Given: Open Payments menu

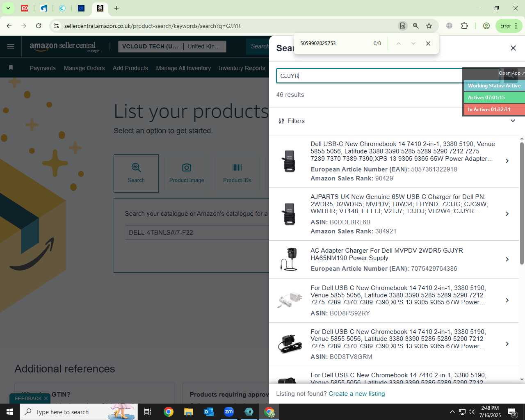Looking at the screenshot, I should pyautogui.click(x=43, y=68).
